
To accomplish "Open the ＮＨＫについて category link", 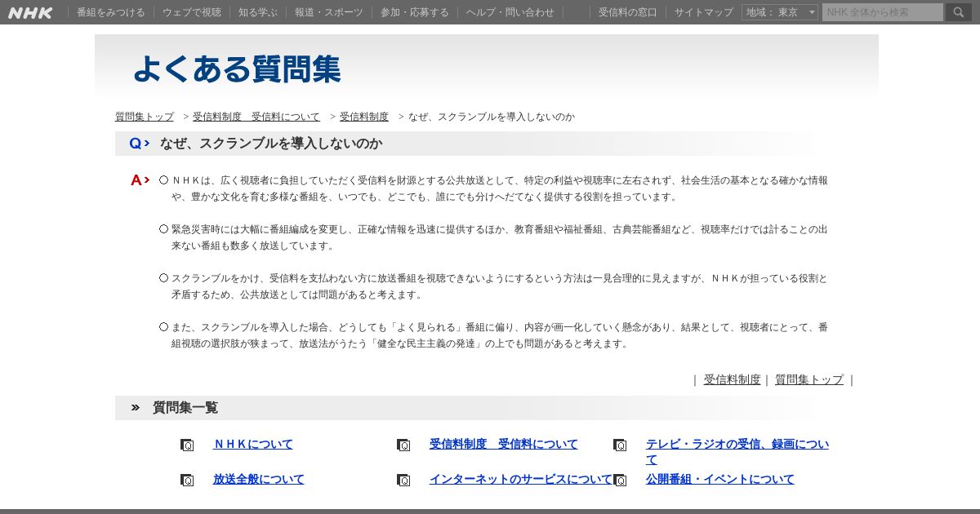I will pyautogui.click(x=252, y=444).
